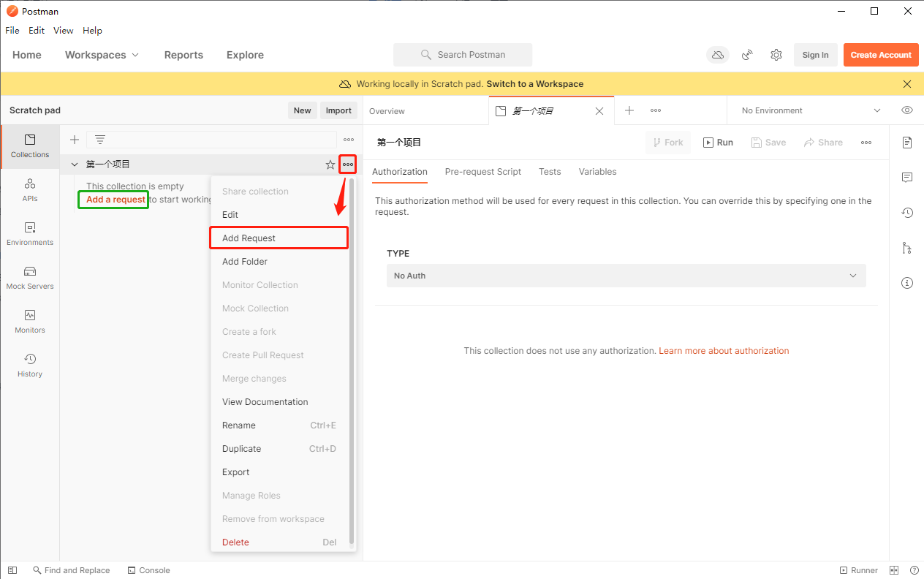This screenshot has width=924, height=579.
Task: Click the environment quick look eye icon
Action: [907, 110]
